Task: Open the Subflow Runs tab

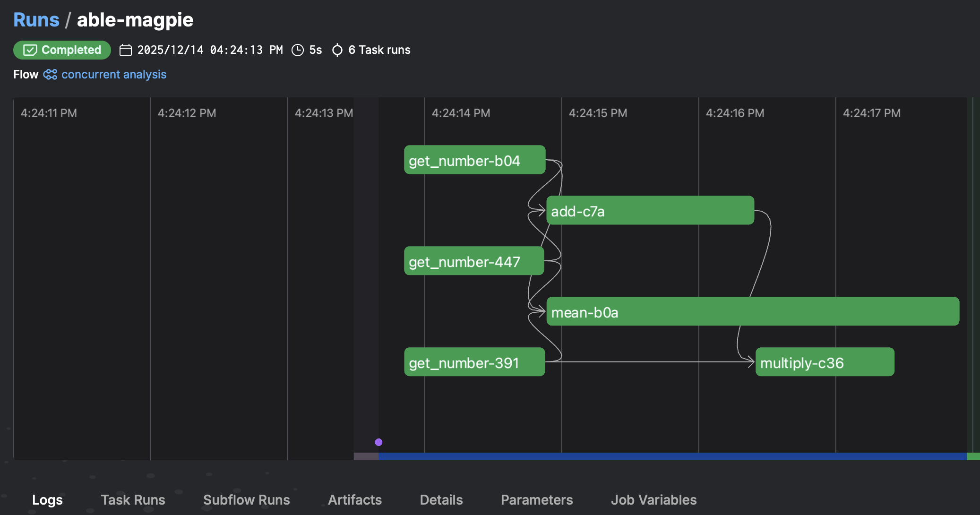Action: (246, 499)
